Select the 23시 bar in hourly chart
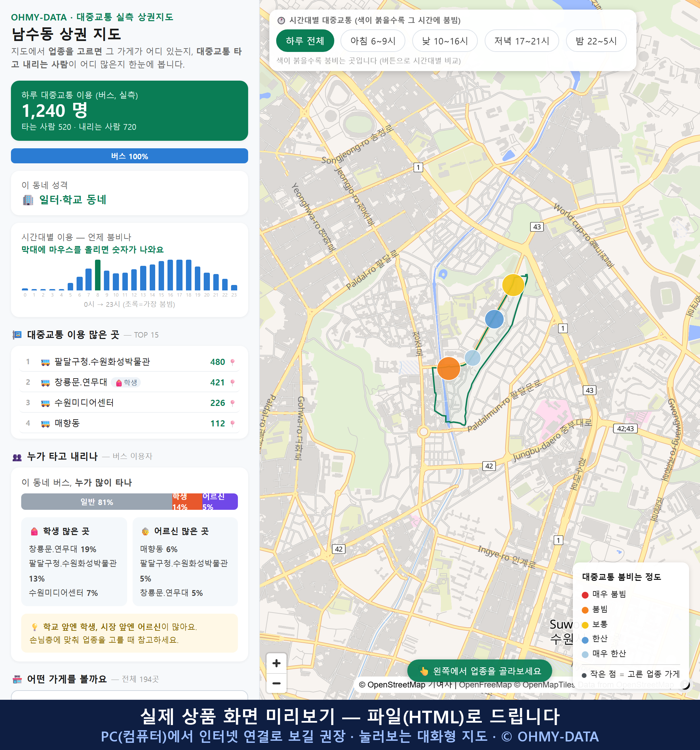The image size is (700, 750). coord(234,287)
